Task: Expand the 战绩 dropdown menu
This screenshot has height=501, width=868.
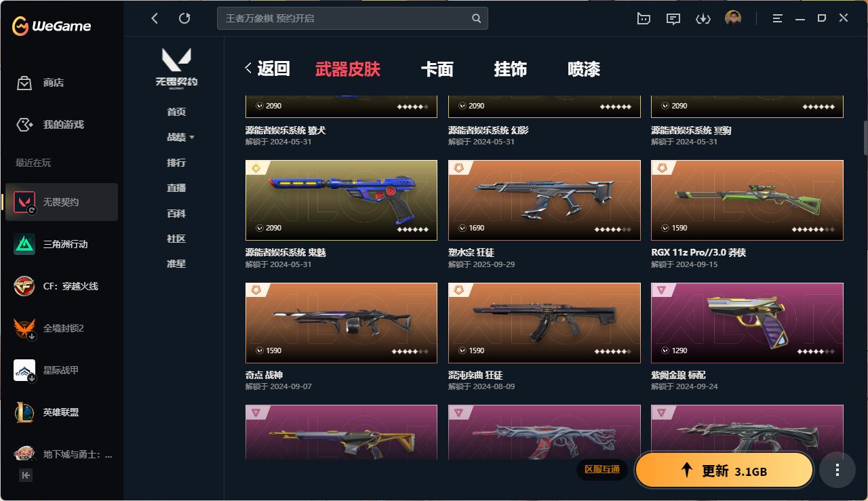Action: [x=180, y=137]
